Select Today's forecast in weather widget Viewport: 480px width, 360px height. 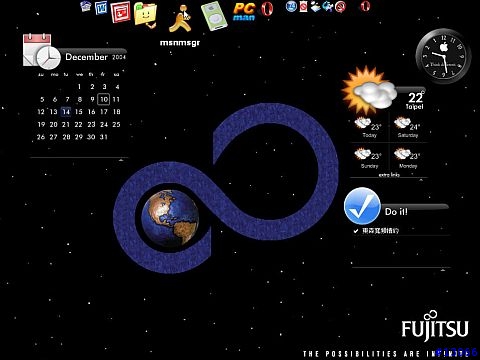pos(369,128)
